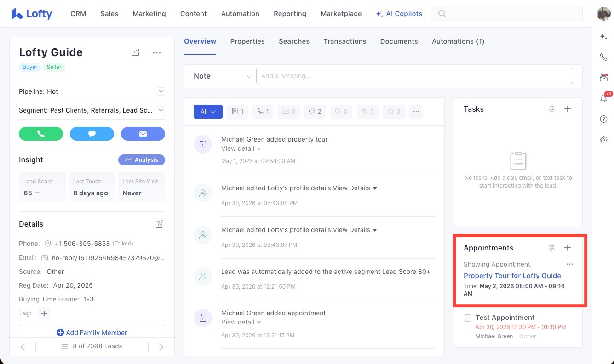
Task: Open the Marketing menu
Action: pyautogui.click(x=149, y=14)
